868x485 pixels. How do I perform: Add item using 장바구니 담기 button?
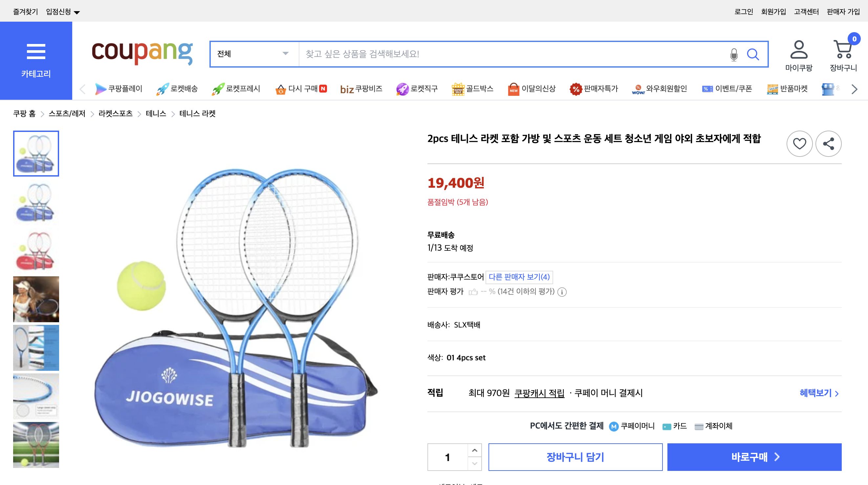coord(575,457)
